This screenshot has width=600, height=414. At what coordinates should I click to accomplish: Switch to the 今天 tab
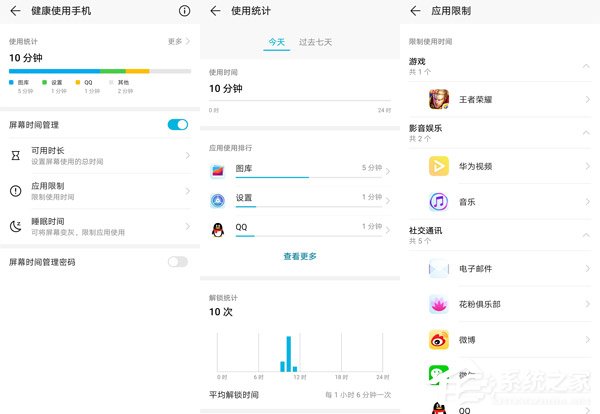click(277, 42)
